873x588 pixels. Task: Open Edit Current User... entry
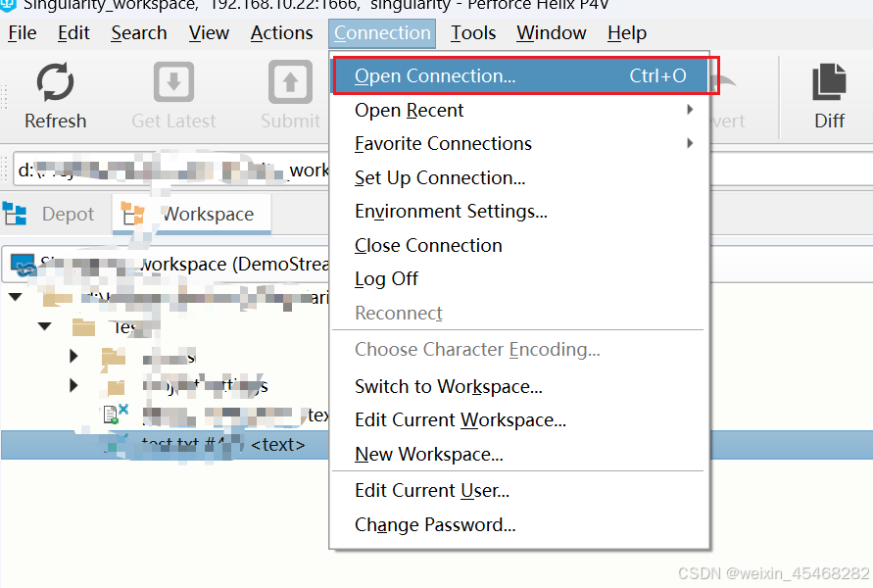[x=520, y=491]
